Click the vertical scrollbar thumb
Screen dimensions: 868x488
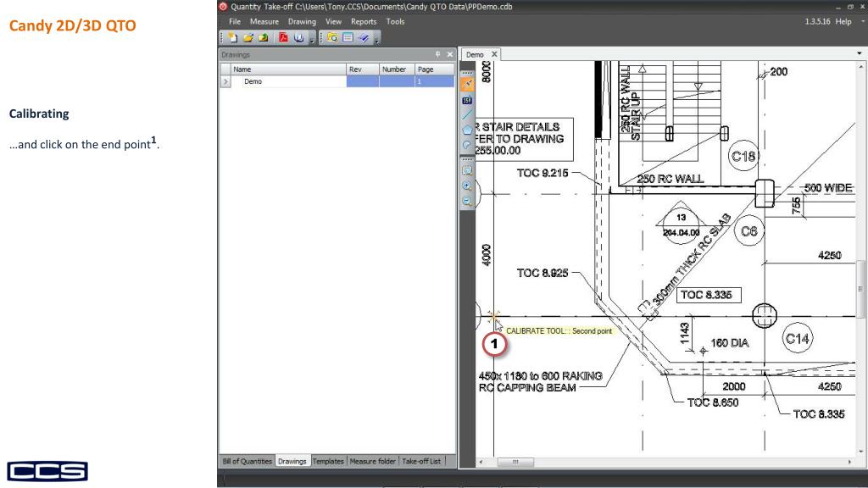[861, 290]
